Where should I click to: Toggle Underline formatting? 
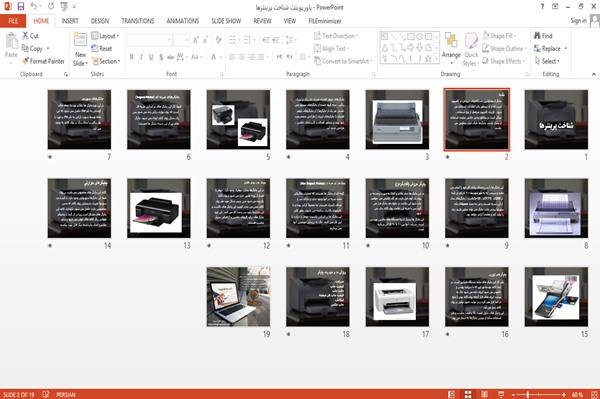coord(151,57)
